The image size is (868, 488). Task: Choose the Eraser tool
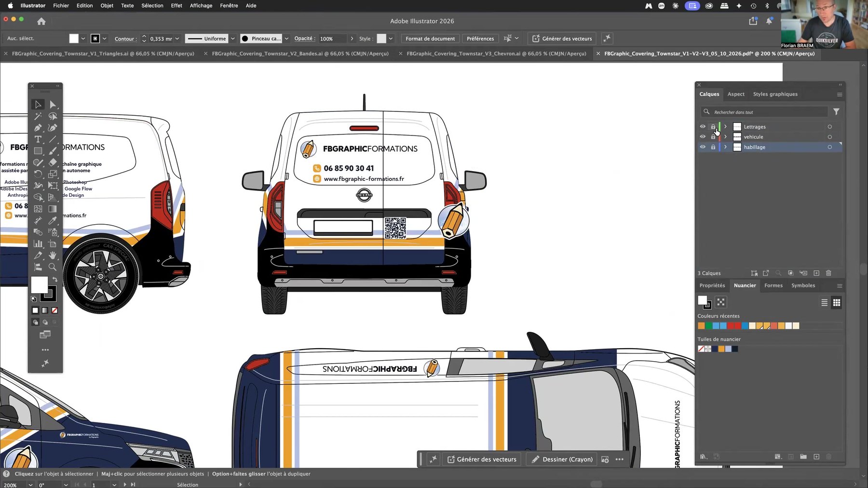point(53,163)
